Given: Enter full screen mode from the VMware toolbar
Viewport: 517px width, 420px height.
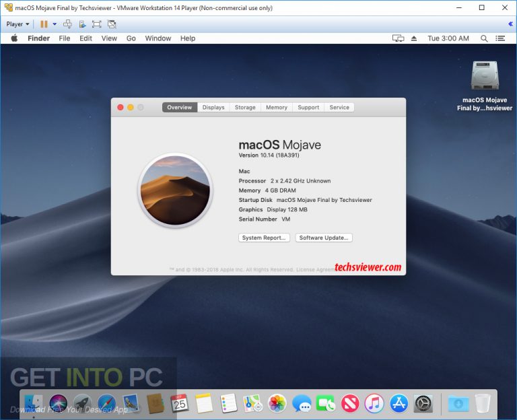Looking at the screenshot, I should coord(97,24).
